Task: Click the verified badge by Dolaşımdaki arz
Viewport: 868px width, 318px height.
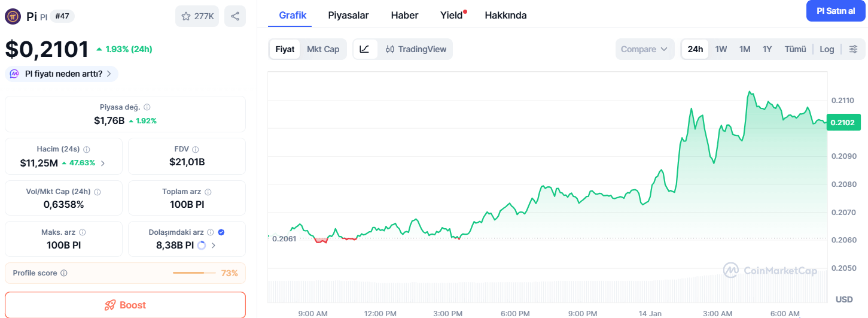Action: pyautogui.click(x=221, y=232)
